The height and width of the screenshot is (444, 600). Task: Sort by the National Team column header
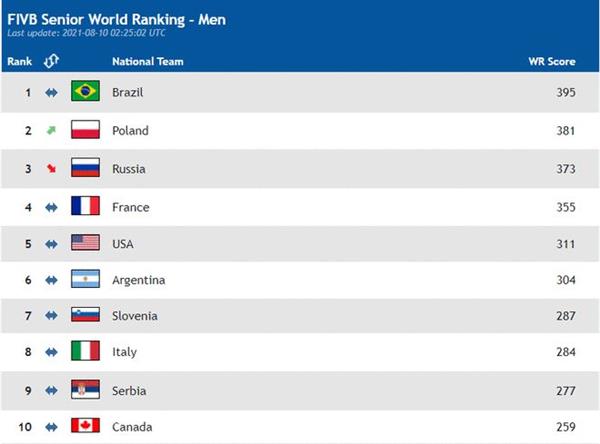pos(148,61)
